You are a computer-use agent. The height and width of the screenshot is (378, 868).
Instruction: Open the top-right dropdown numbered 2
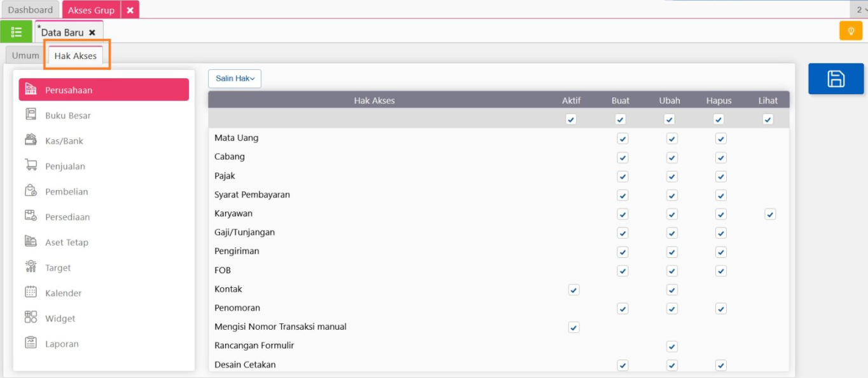(x=860, y=10)
